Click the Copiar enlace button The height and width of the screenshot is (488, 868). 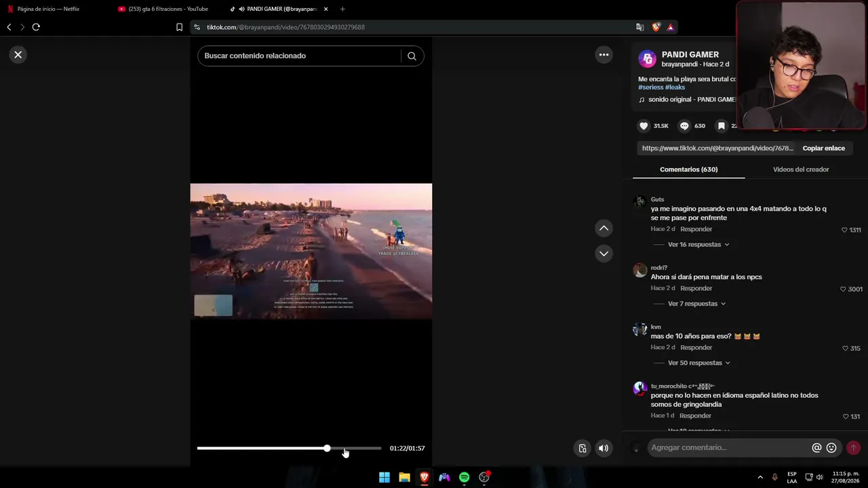point(823,148)
